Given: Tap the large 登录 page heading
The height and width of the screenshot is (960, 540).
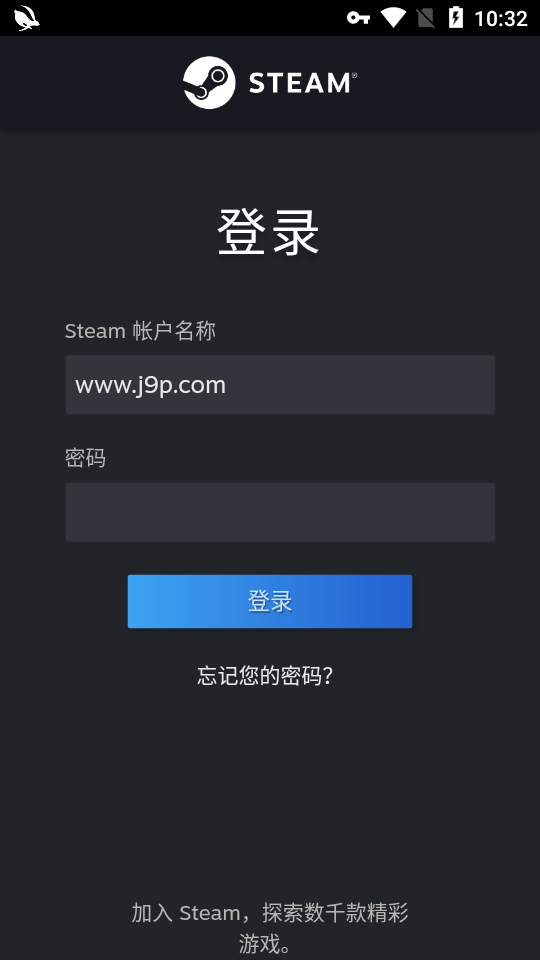Looking at the screenshot, I should click(268, 232).
